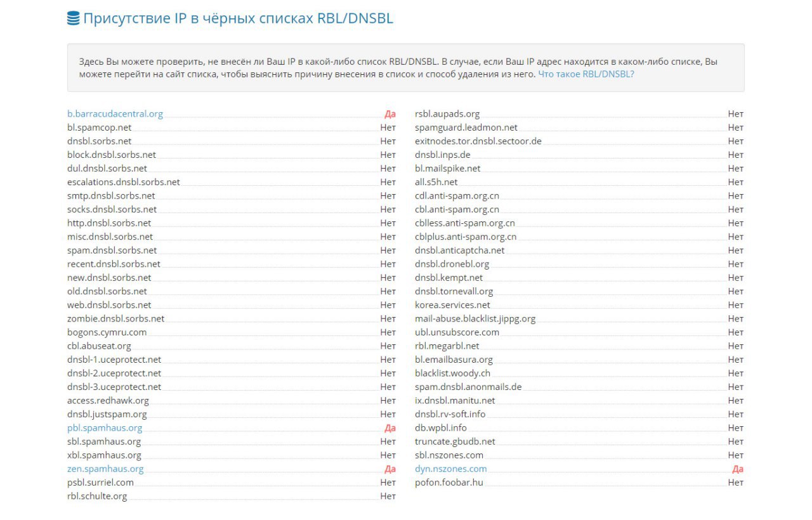Screen dimensions: 812x520
Task: Select cbl.abuseat.org in the list
Action: [99, 346]
